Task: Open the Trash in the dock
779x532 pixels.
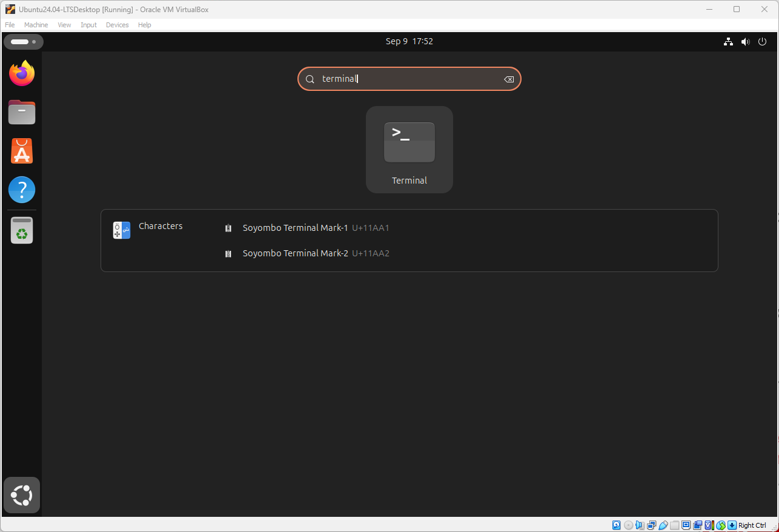Action: pos(22,231)
